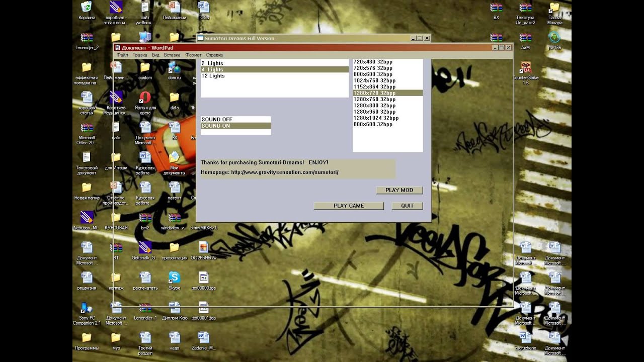Launch the dom.ru network shortcut
This screenshot has width=644, height=362.
pyautogui.click(x=174, y=67)
